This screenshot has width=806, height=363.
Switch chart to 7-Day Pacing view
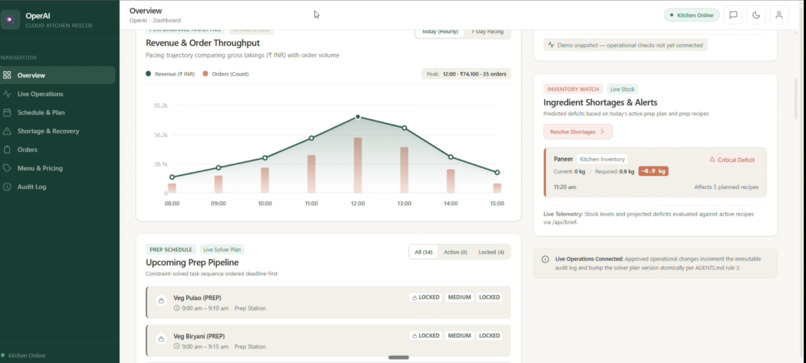(486, 32)
